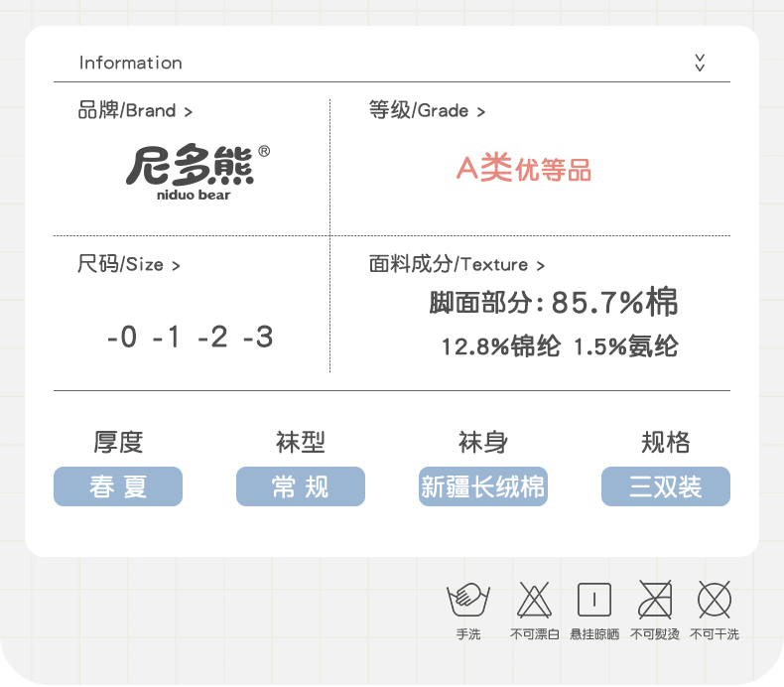This screenshot has height=687, width=784.
Task: Click size option -0
Action: click(121, 337)
